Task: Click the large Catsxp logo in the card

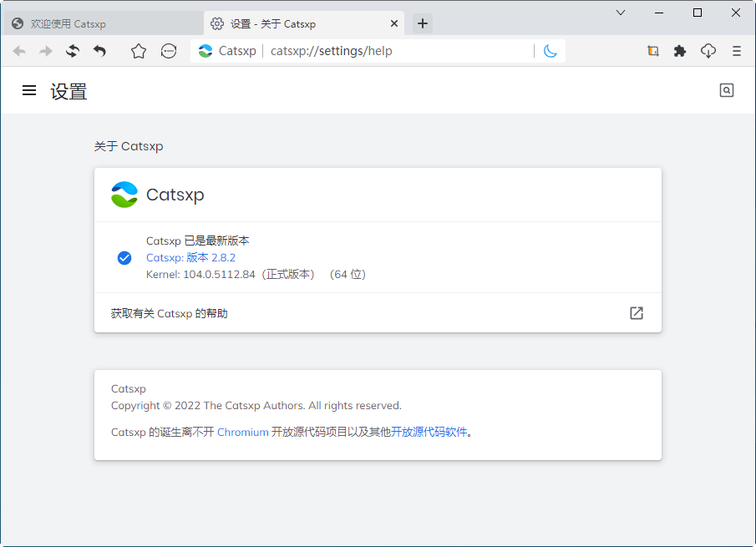Action: 124,195
